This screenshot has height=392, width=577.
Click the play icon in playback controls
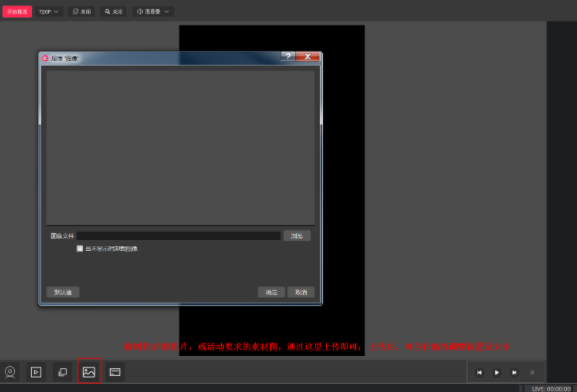(496, 372)
